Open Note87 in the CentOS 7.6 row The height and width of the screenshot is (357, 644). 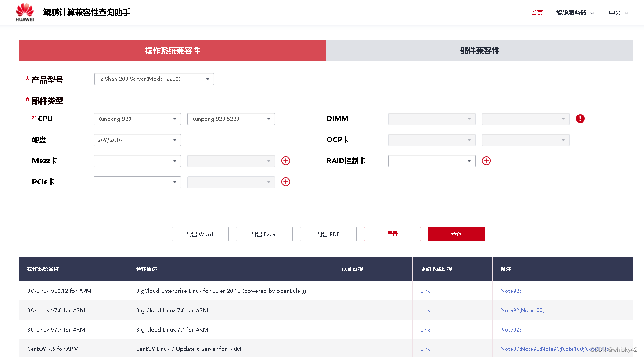[510, 349]
